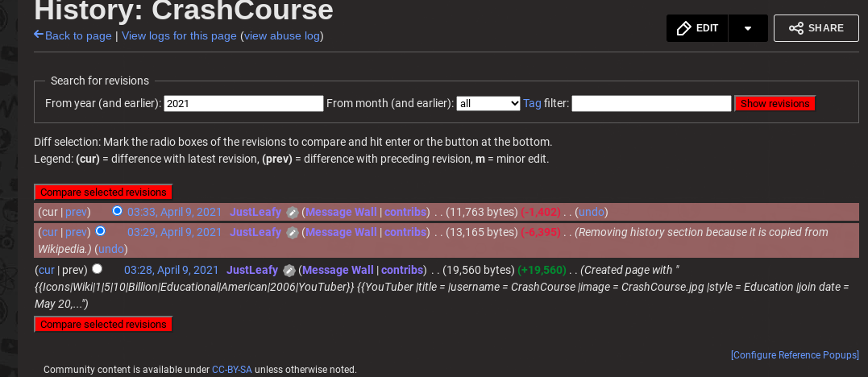Viewport: 868px width, 377px height.
Task: Open Message Wall on the 03:33 revision
Action: 341,212
